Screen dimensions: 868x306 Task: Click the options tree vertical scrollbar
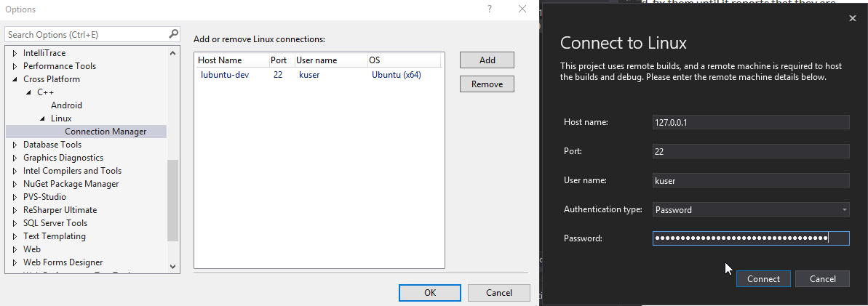tap(172, 200)
